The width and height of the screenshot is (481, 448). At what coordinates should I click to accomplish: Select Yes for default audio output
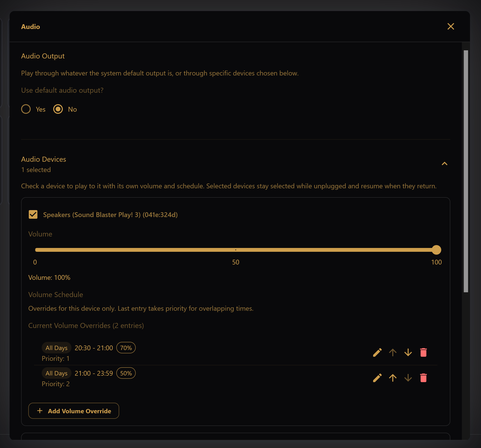click(x=26, y=109)
